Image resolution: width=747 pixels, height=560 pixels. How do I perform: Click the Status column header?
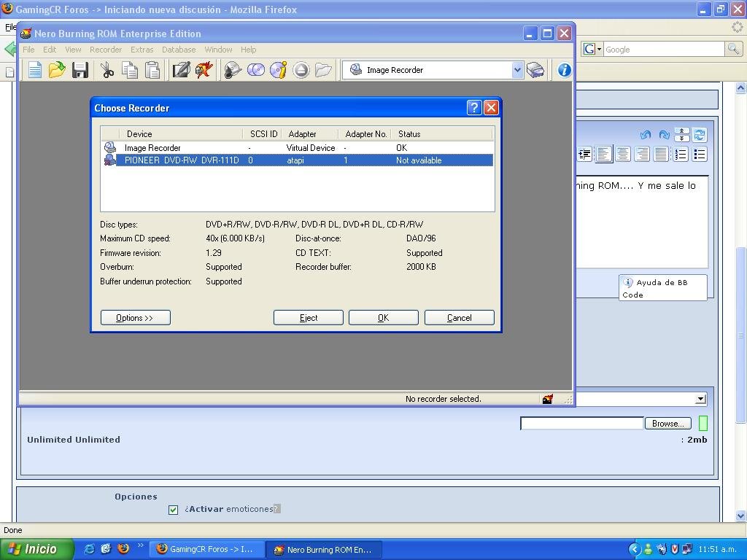(x=441, y=134)
